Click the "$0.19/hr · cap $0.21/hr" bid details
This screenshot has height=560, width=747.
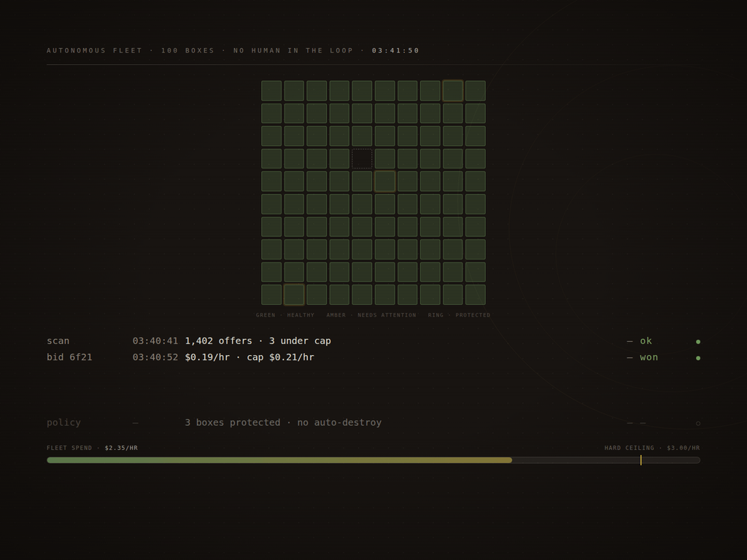coord(249,357)
